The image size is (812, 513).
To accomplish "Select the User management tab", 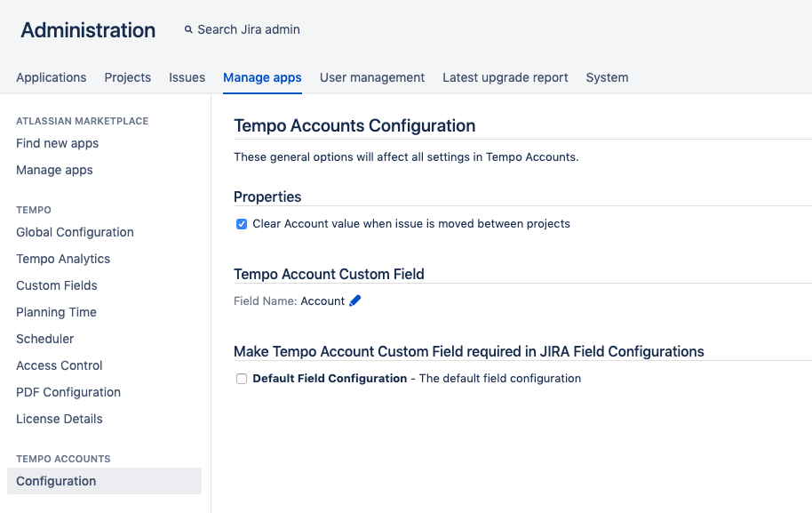I will pyautogui.click(x=372, y=77).
